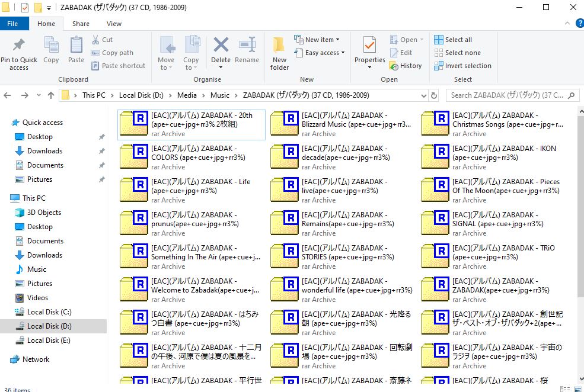584x392 pixels.
Task: Switch to the Share ribbon tab
Action: [81, 24]
